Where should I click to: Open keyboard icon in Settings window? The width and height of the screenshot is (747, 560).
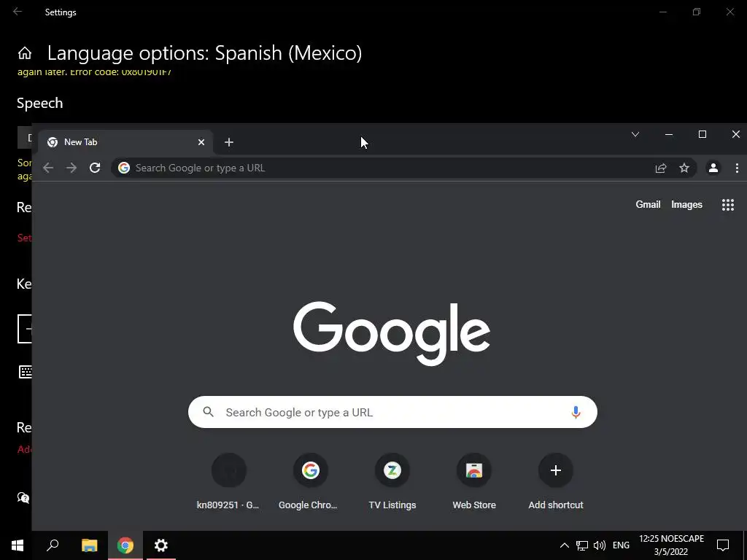point(26,372)
